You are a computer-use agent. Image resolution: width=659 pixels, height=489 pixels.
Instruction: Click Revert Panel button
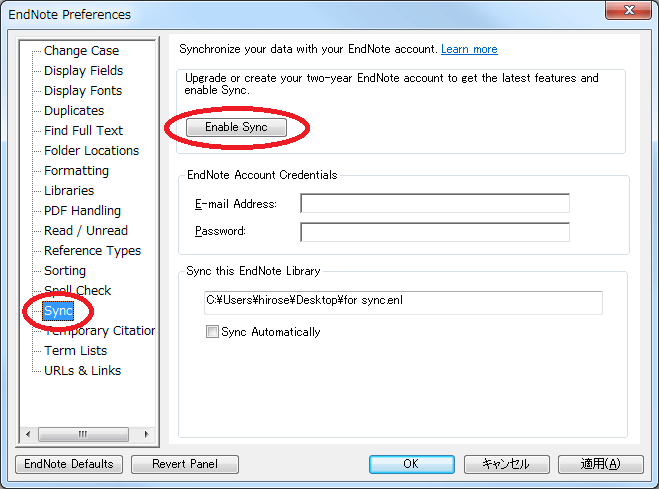185,464
